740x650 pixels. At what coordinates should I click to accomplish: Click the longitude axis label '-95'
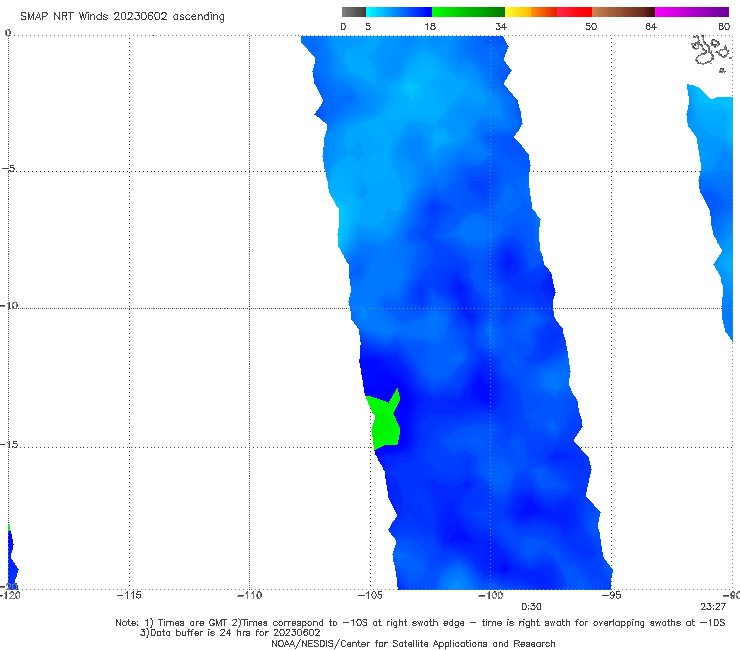point(611,595)
